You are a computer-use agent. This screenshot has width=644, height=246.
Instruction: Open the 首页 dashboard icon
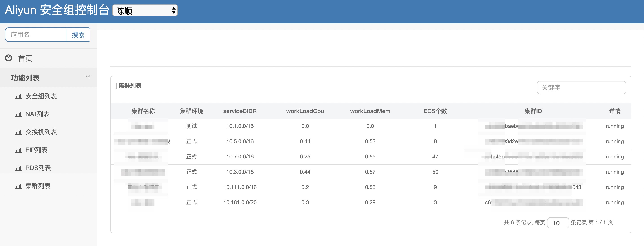pos(9,58)
